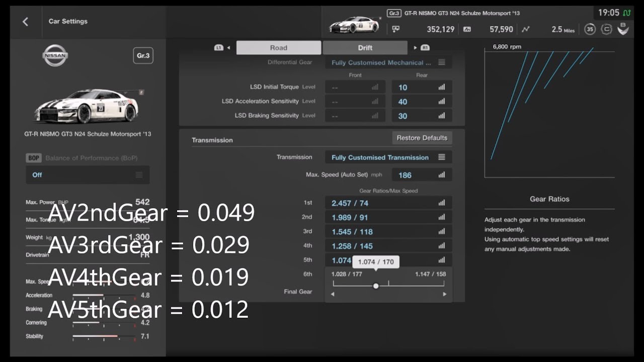Select the 3rd gear ratio 1.545 / 118
This screenshot has width=644, height=362.
tap(388, 232)
